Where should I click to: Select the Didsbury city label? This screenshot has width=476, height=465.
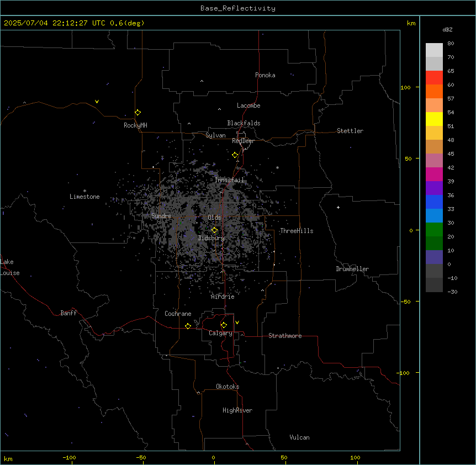211,238
